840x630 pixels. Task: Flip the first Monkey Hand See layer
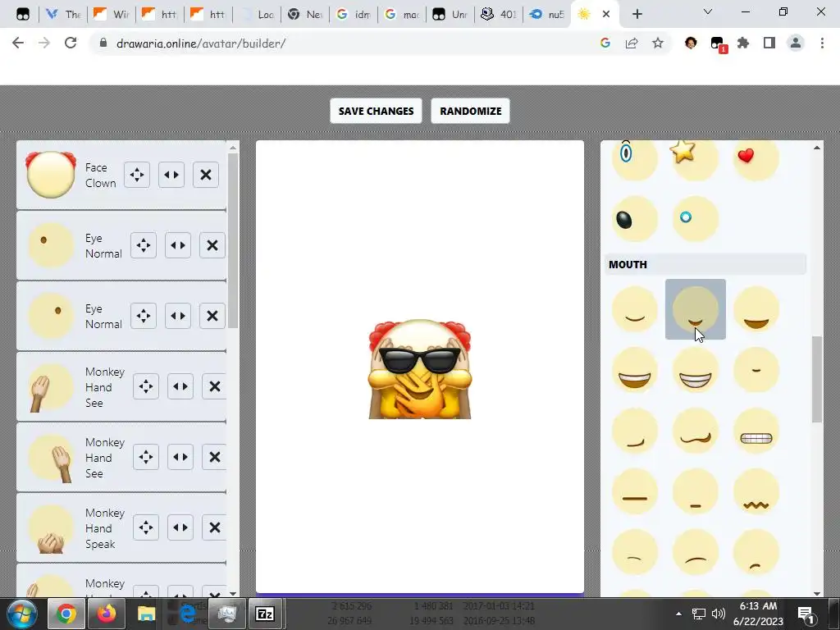(180, 386)
